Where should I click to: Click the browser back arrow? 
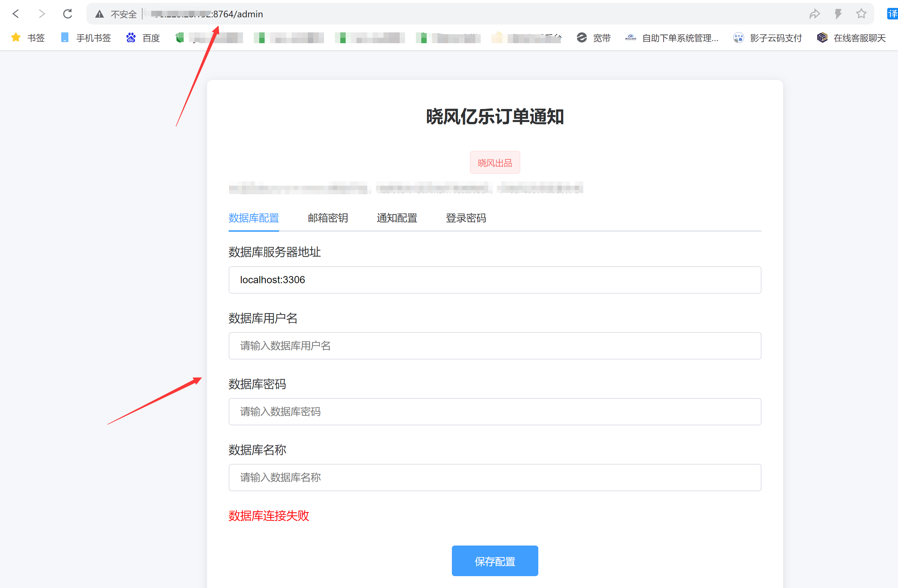pos(15,14)
